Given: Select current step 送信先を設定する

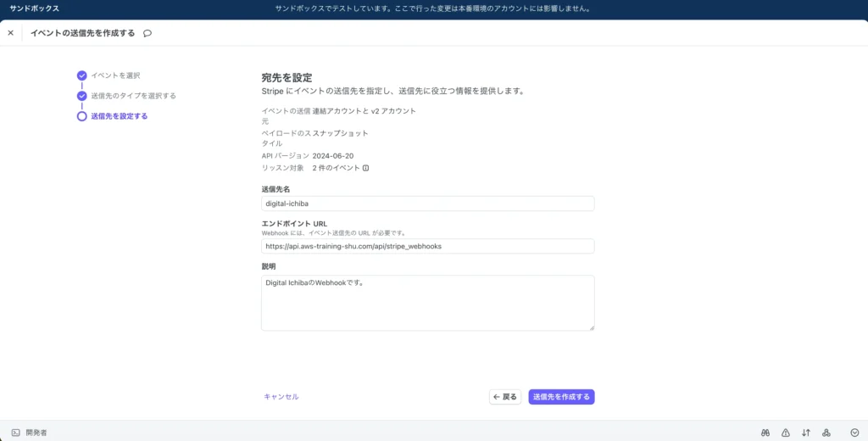Looking at the screenshot, I should point(119,116).
